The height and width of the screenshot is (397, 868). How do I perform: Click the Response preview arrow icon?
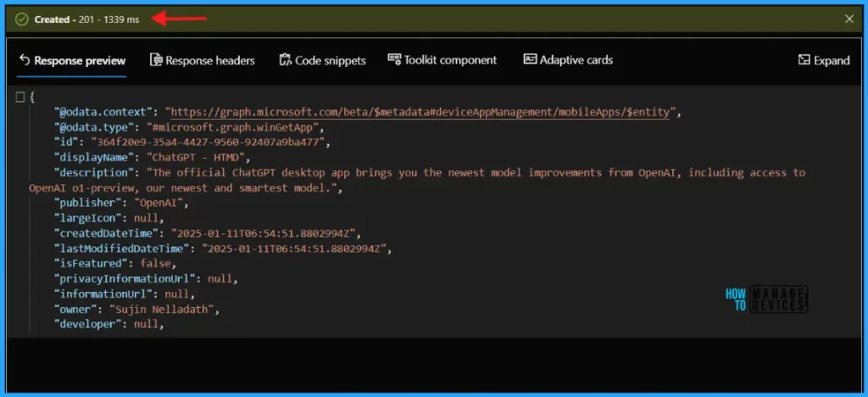24,59
